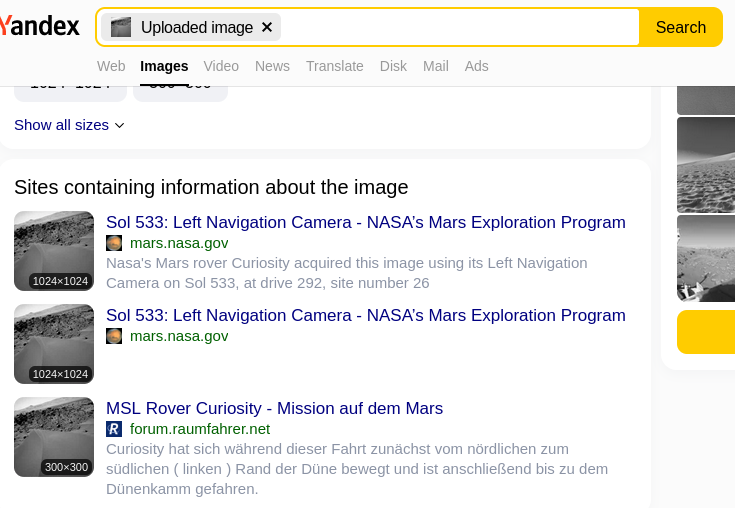Open similar image showing rover hardware at bottom
The width and height of the screenshot is (735, 508).
coord(706,258)
